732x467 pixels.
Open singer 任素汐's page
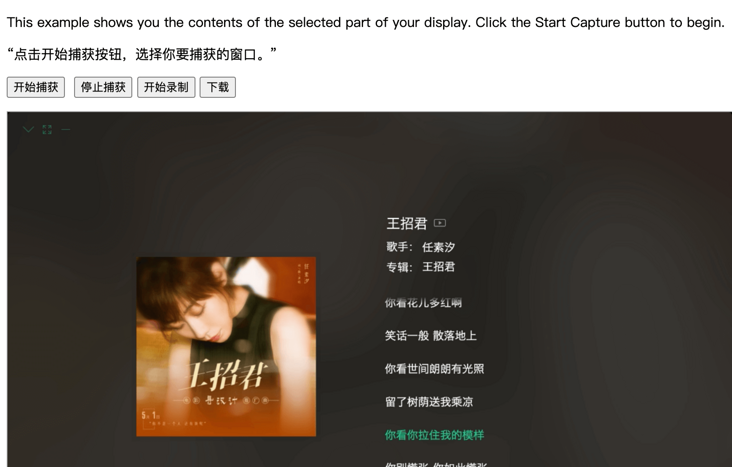click(438, 247)
